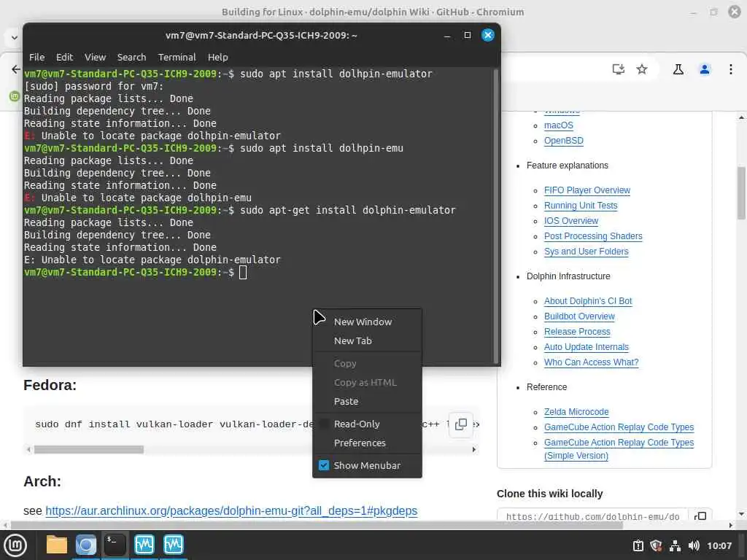Open the clipboard tray icon
Screen dimensions: 747x560
(x=638, y=545)
